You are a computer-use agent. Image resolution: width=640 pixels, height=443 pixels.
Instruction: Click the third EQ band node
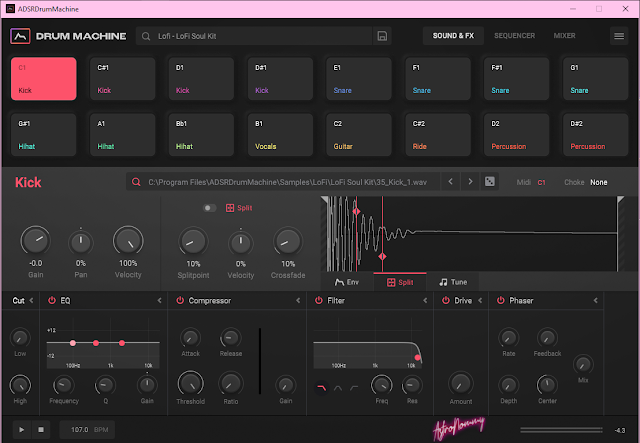click(122, 343)
